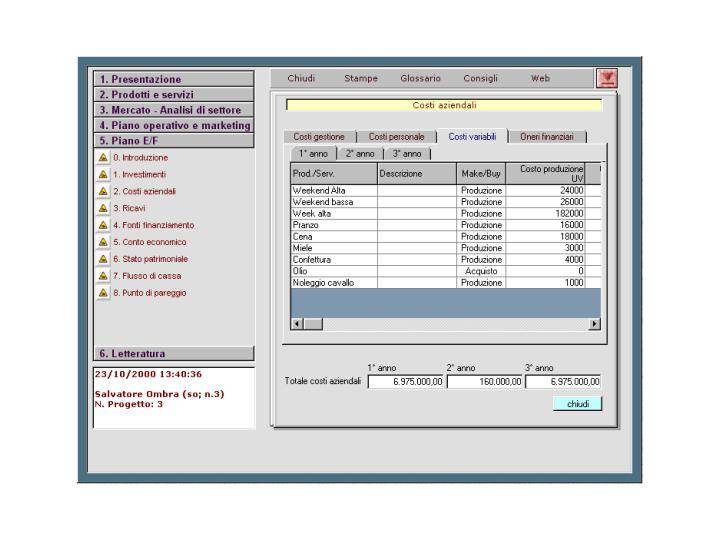
Task: Select the Olio cell
Action: 334,271
